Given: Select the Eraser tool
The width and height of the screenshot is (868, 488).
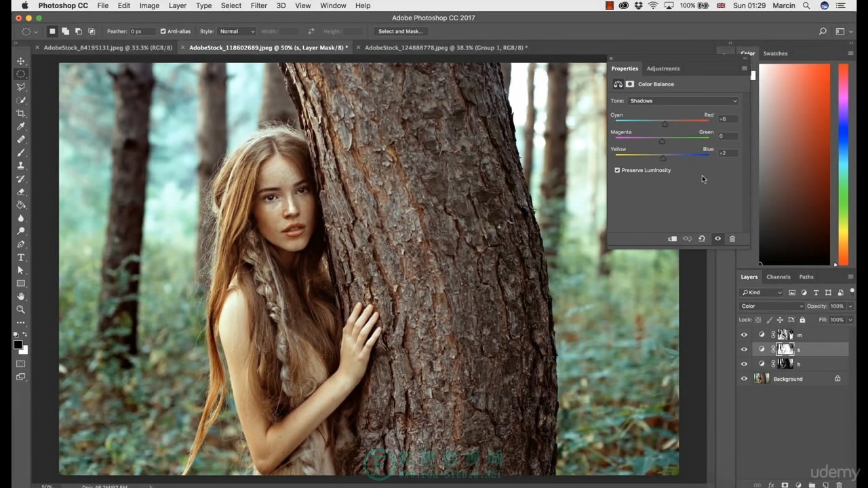Looking at the screenshot, I should tap(21, 192).
